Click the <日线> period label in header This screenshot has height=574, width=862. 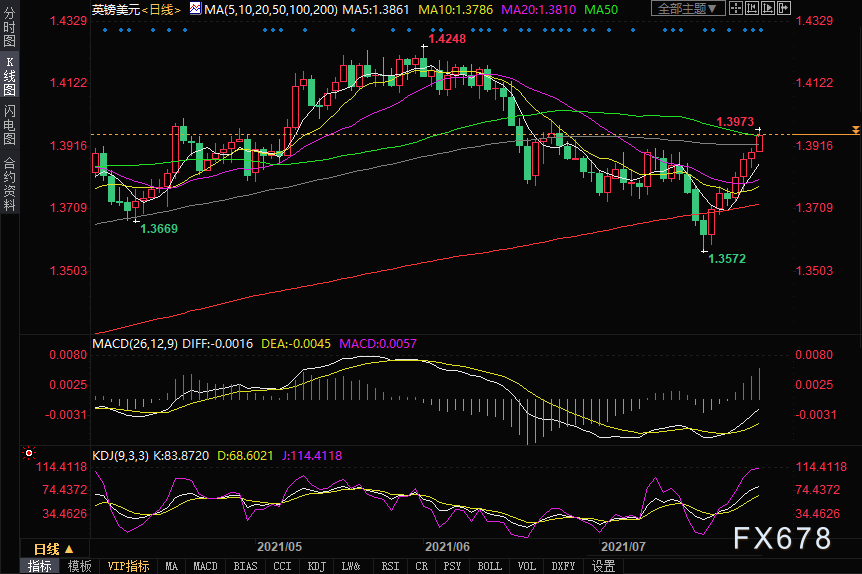click(x=161, y=9)
